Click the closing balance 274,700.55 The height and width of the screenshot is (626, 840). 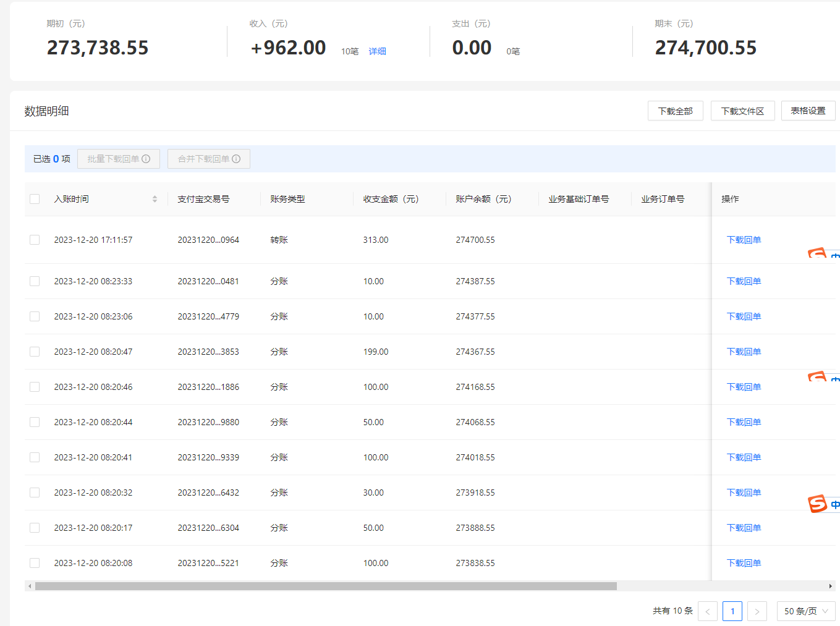point(706,48)
